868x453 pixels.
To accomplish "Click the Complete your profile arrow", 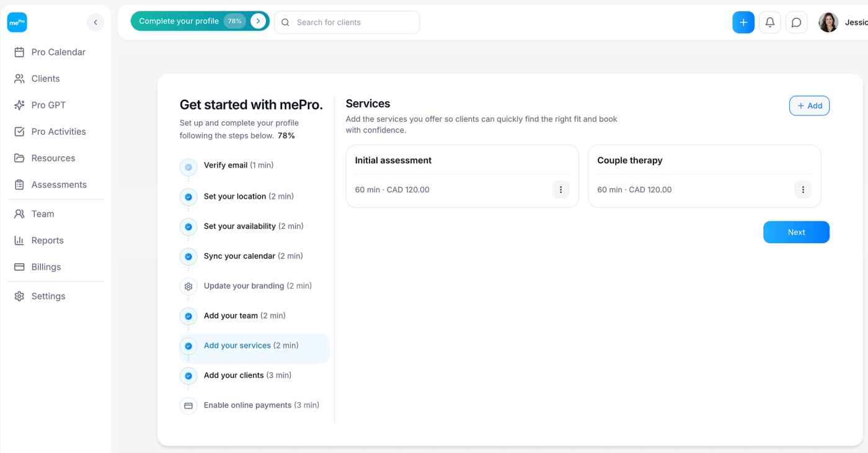I will pyautogui.click(x=259, y=21).
